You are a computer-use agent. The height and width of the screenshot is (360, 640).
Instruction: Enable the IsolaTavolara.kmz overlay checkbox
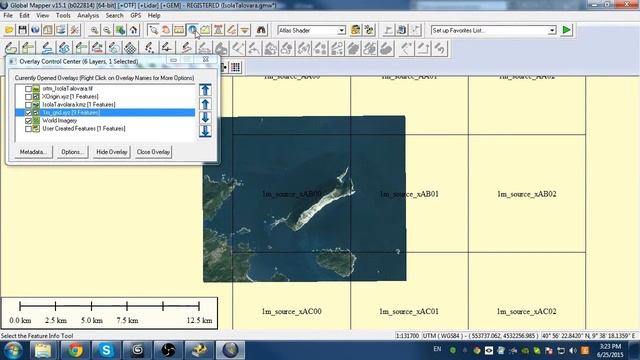(28, 104)
